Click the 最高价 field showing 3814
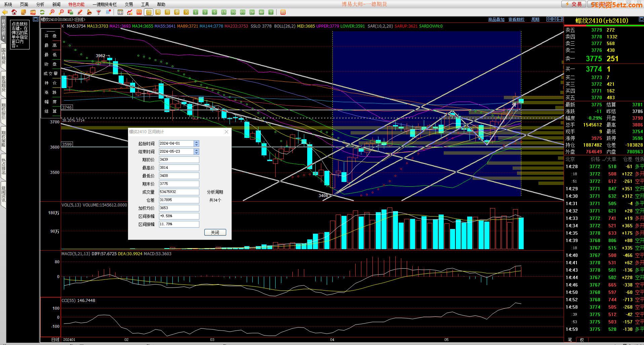The image size is (644, 345). point(179,168)
